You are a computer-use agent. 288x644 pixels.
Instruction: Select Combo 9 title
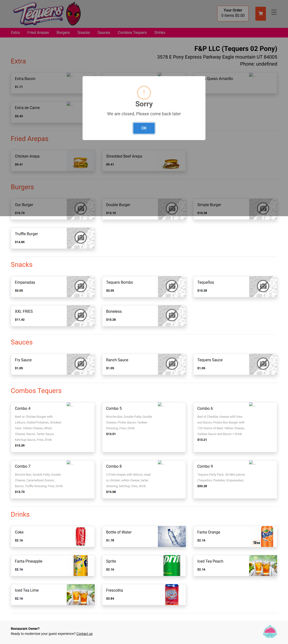pyautogui.click(x=205, y=466)
